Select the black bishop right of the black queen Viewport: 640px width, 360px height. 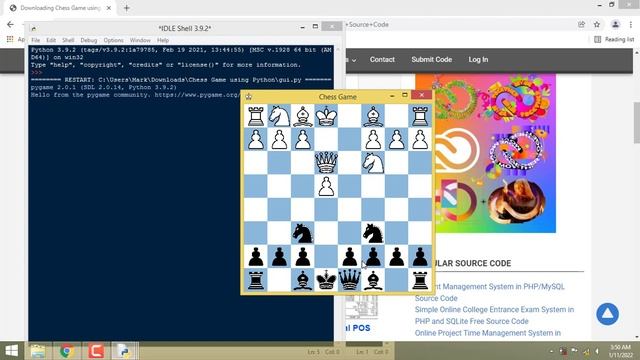coord(373,280)
